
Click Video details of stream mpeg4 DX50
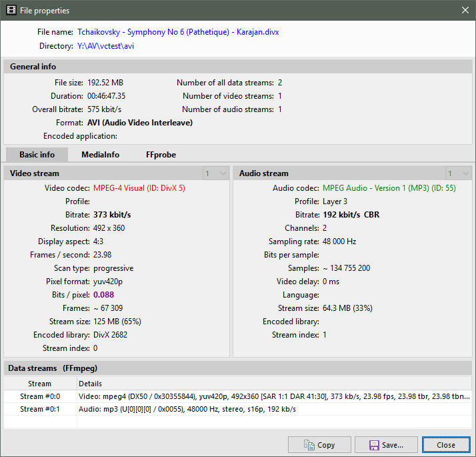pyautogui.click(x=274, y=396)
